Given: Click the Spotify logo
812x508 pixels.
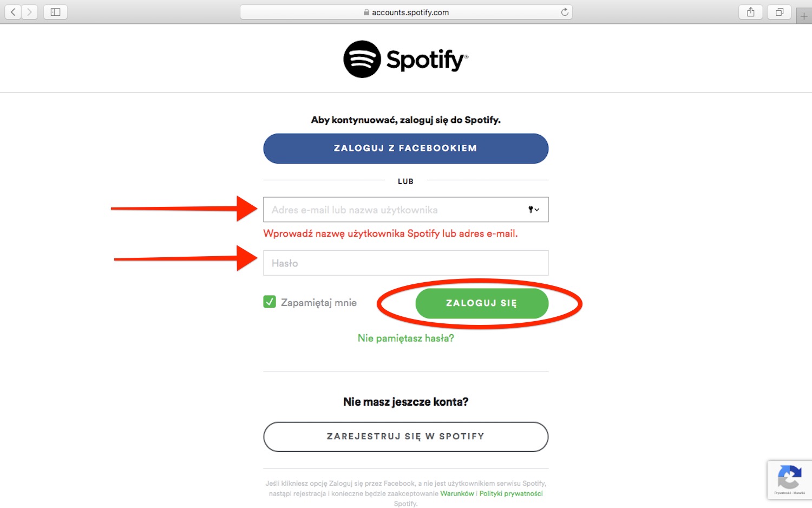Looking at the screenshot, I should click(405, 59).
